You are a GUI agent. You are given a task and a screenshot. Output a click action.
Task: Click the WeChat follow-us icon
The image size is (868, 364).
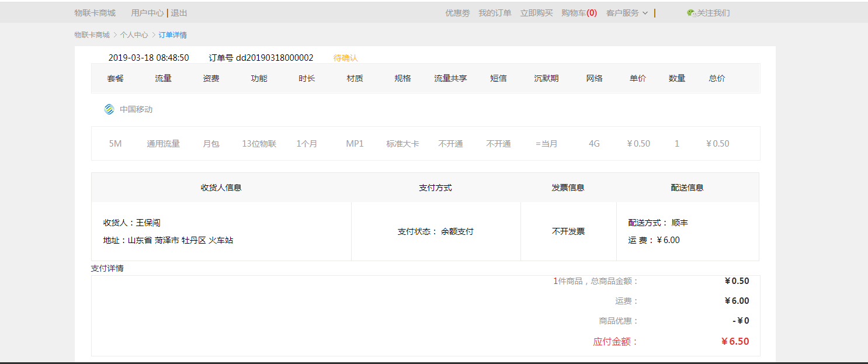[x=691, y=13]
